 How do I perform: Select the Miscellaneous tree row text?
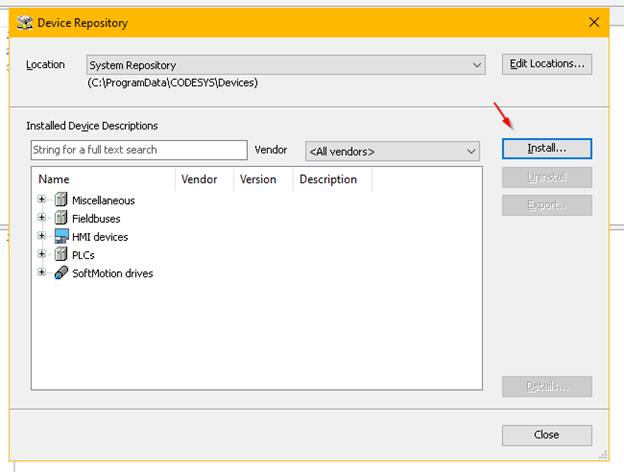(x=103, y=201)
